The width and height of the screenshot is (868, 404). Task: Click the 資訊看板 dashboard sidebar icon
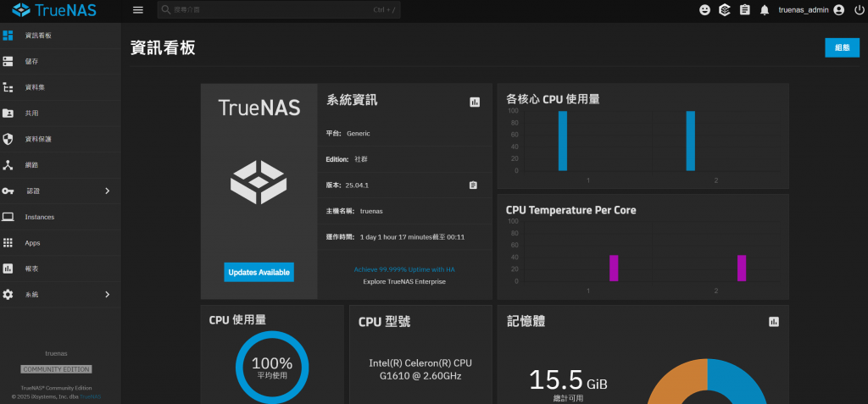(8, 36)
